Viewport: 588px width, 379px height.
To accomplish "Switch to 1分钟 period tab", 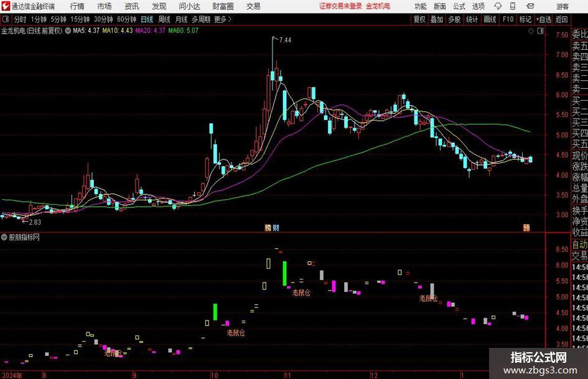I will tap(39, 19).
